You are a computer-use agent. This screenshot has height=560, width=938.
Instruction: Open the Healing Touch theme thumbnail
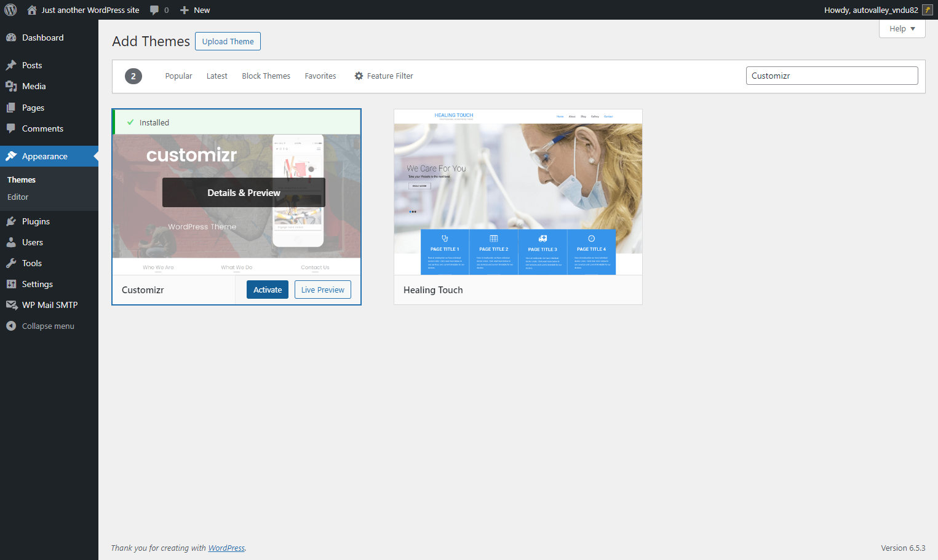[x=518, y=192]
